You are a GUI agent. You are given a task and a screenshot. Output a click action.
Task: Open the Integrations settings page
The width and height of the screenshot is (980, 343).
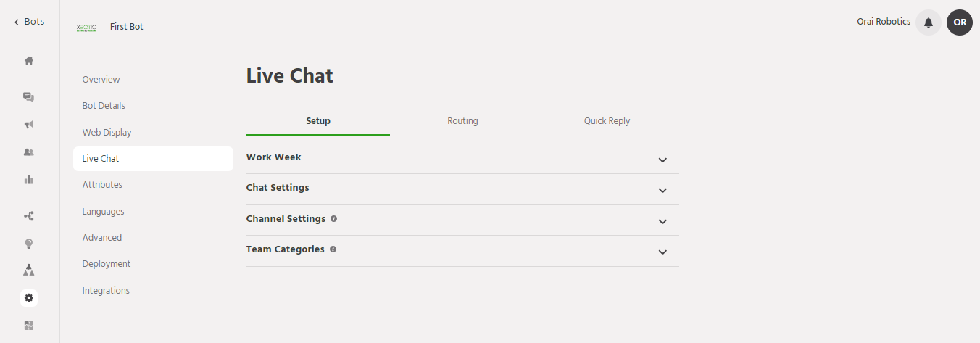point(106,291)
